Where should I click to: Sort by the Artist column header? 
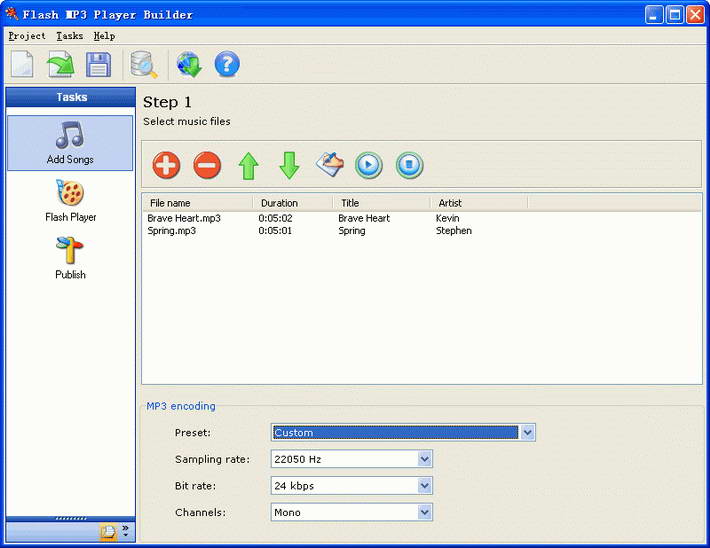(x=479, y=203)
